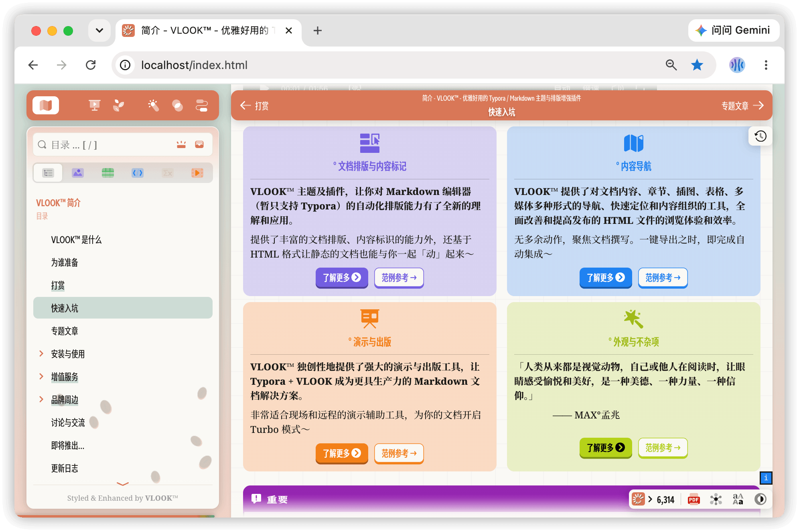This screenshot has width=799, height=532.
Task: Open the tab list dropdown arrow
Action: [99, 30]
